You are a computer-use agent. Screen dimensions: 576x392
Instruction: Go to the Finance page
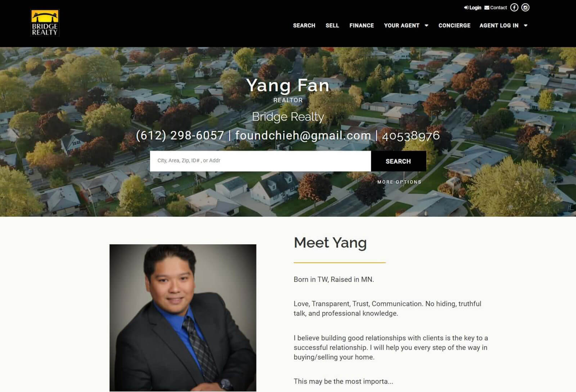point(361,26)
